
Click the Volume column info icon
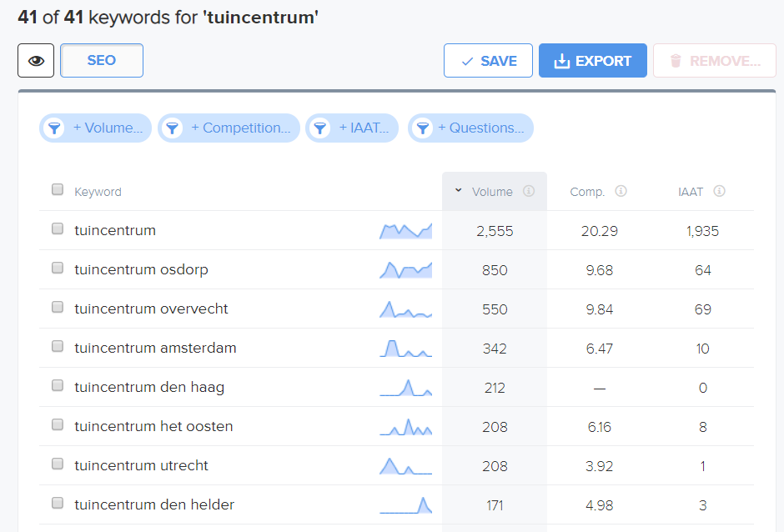(x=529, y=191)
